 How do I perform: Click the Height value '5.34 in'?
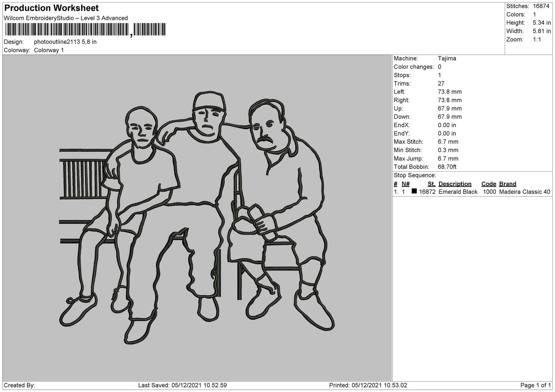point(542,23)
